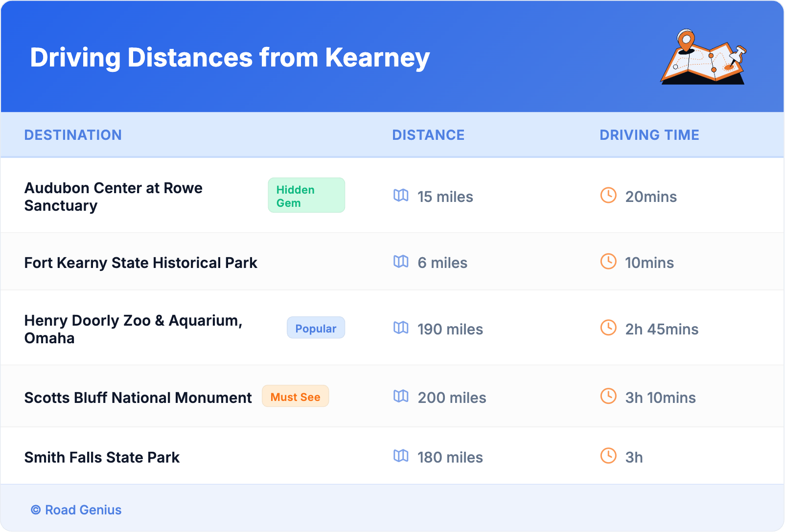Sort by the Driving Time column header

[649, 135]
